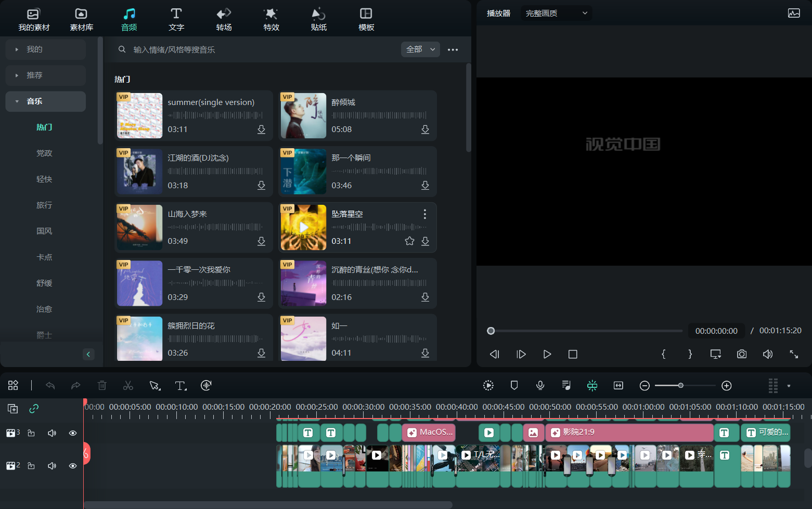Click the scissors split tool in timeline toolbar

click(x=128, y=385)
